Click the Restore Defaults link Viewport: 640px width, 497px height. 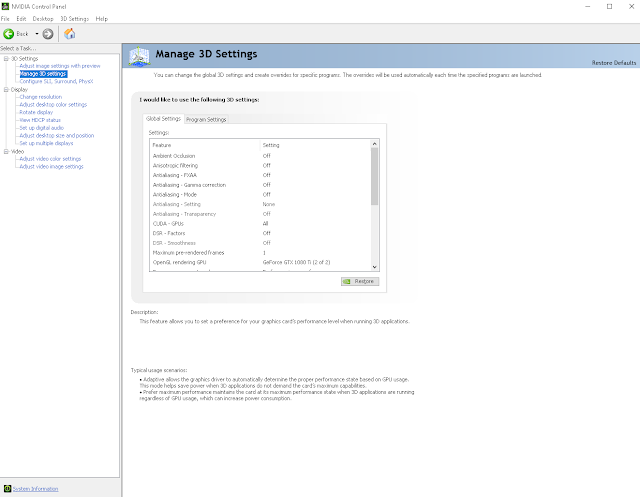point(614,63)
